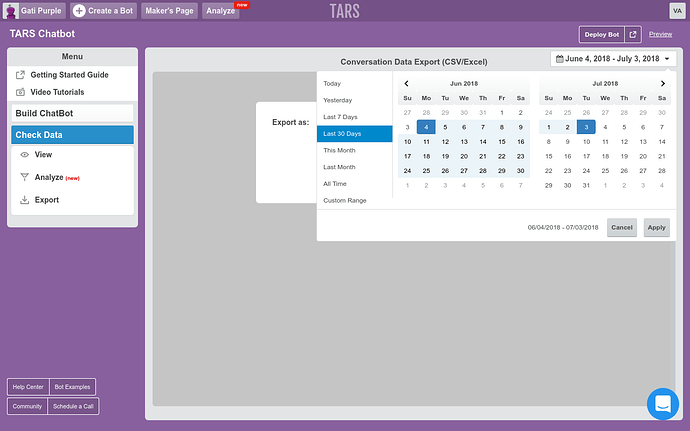
Task: Pick July 16 in Jul 2018 calendar
Action: (x=567, y=156)
